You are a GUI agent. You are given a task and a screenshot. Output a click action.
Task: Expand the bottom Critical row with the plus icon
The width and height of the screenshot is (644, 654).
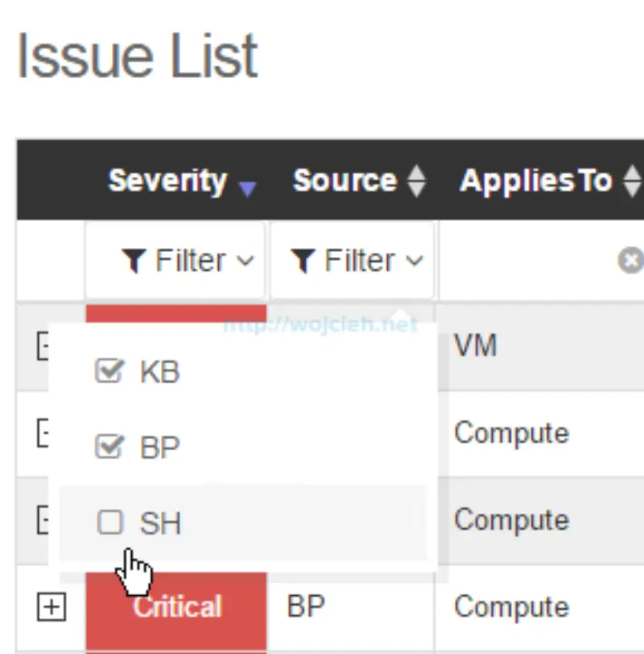[x=51, y=607]
